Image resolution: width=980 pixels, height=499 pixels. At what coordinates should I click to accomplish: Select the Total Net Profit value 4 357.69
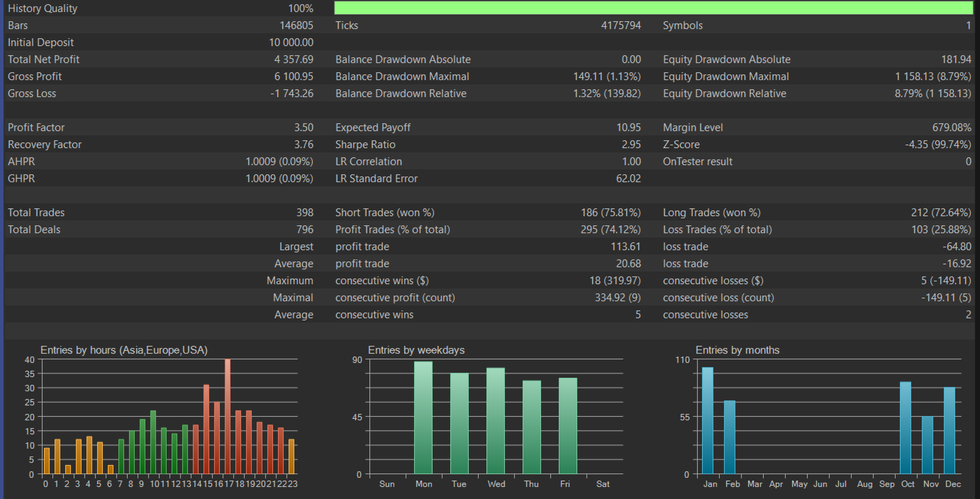tap(294, 60)
